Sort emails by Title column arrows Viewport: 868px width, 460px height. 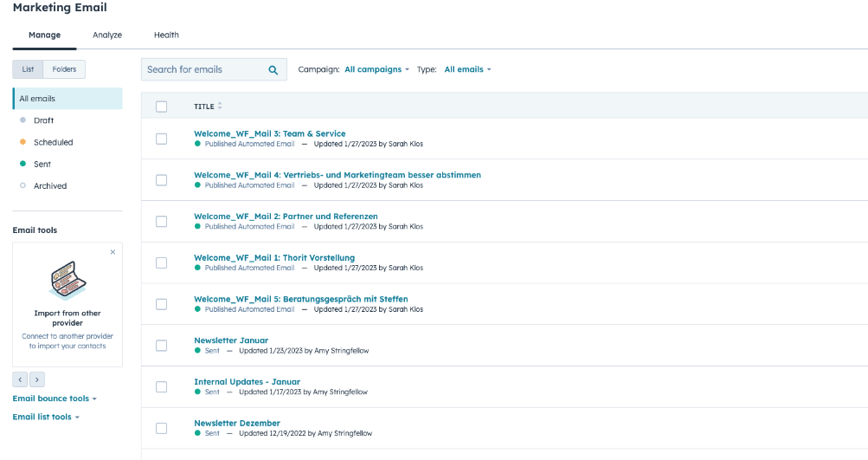220,107
